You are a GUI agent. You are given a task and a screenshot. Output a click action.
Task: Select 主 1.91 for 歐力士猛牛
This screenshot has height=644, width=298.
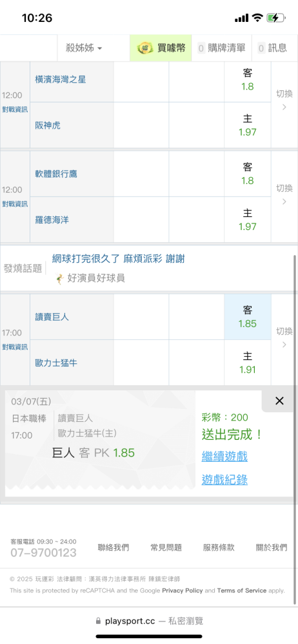pyautogui.click(x=248, y=363)
